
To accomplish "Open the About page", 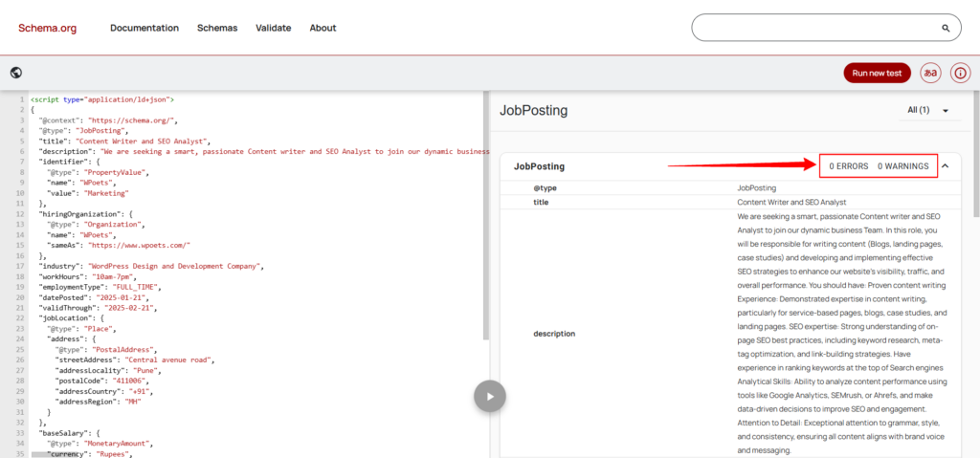I will click(x=323, y=28).
